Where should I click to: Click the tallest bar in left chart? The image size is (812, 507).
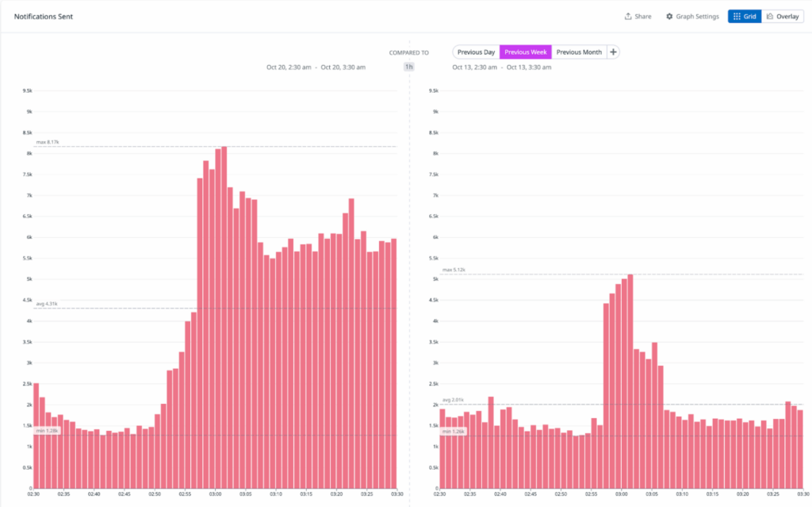click(x=224, y=317)
